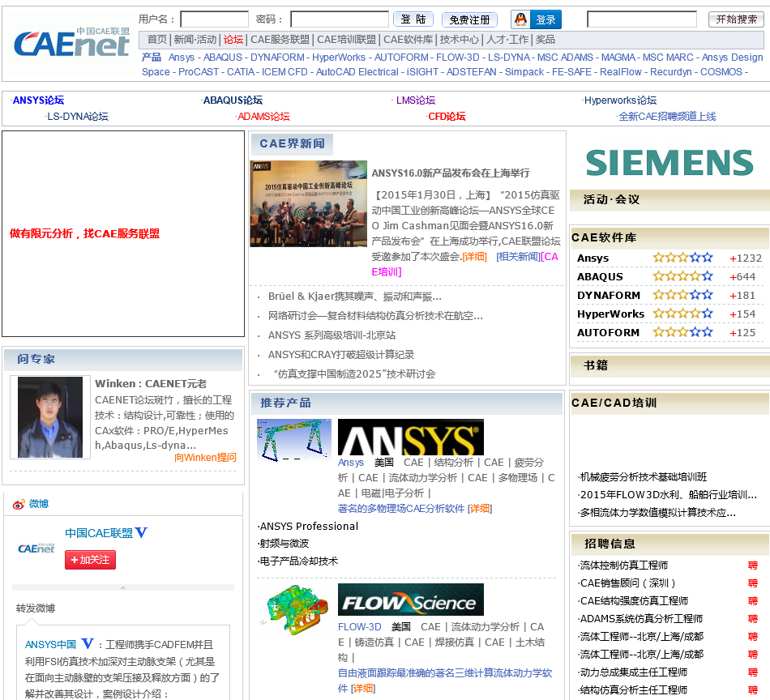The image size is (770, 700).
Task: Open the Ansys crane model thumbnail
Action: [294, 440]
